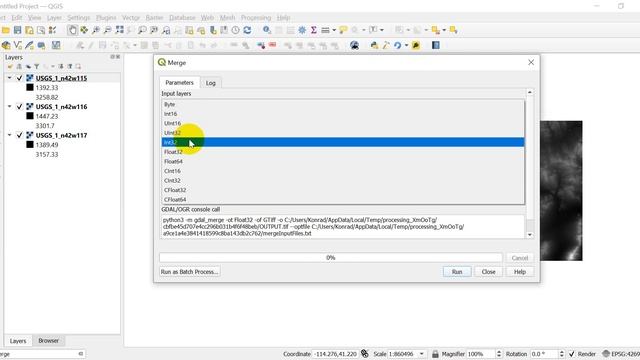Select highlighted Int32 data type
Viewport: 640px width, 360px height.
(343, 142)
